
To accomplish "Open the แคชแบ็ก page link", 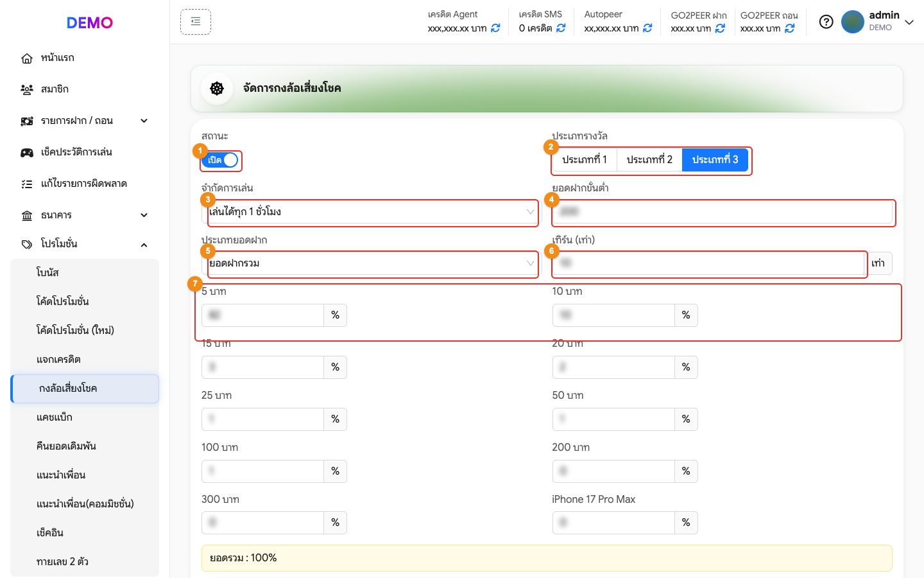I will 85,417.
